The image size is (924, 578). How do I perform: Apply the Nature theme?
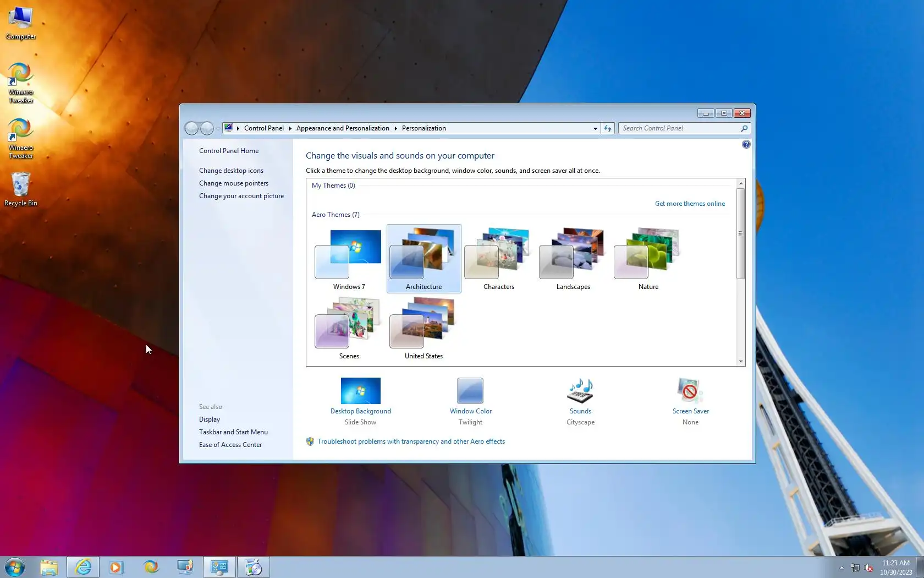click(x=648, y=259)
